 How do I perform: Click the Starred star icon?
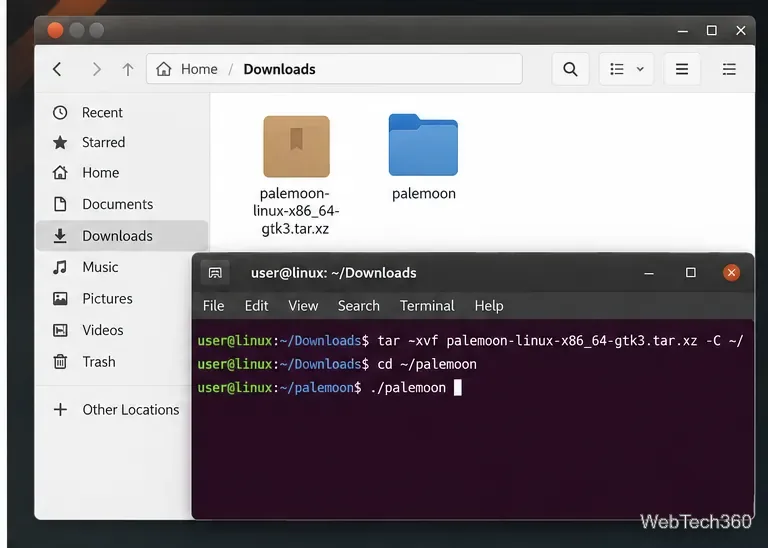tap(60, 143)
